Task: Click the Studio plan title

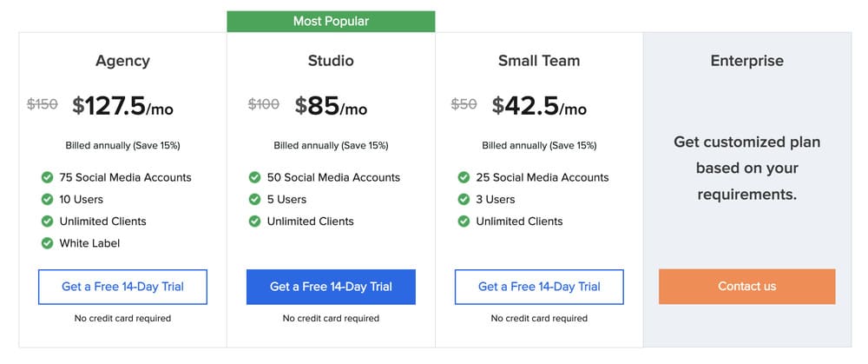Action: [x=331, y=61]
